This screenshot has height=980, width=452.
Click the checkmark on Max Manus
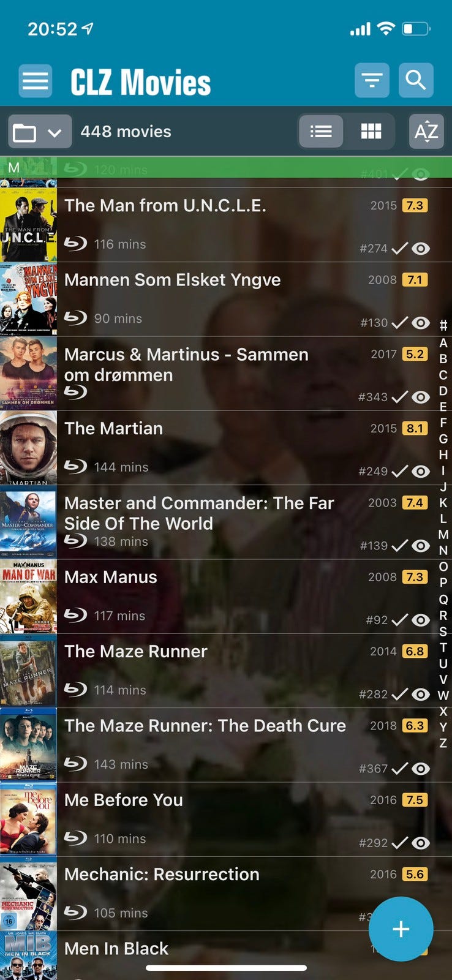[399, 620]
